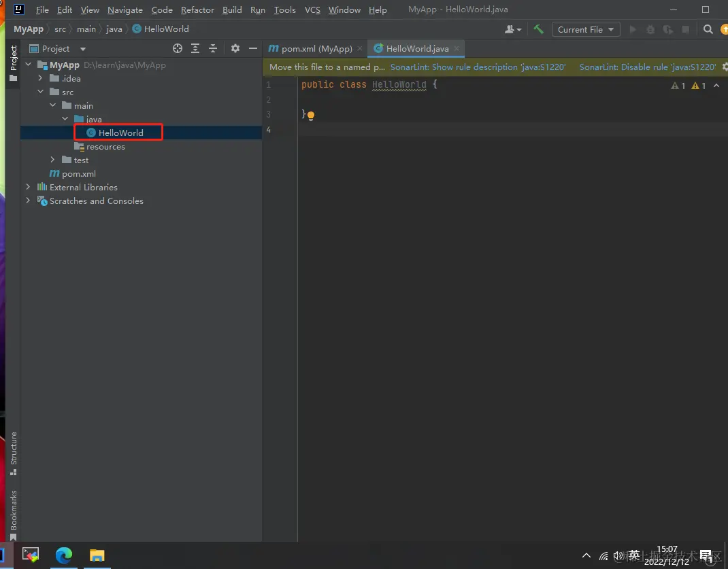Screen dimensions: 728x569
Task: Collapse All in Project panel
Action: point(213,48)
